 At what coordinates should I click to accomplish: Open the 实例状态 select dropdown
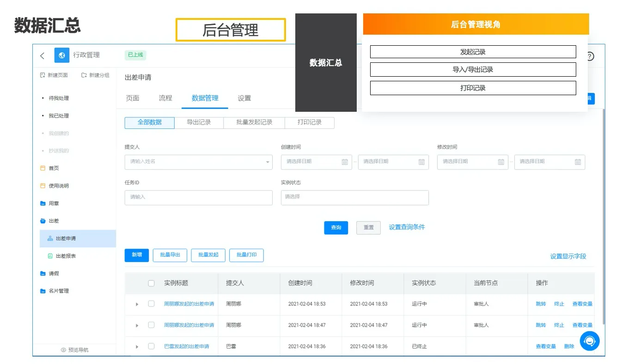click(x=355, y=197)
